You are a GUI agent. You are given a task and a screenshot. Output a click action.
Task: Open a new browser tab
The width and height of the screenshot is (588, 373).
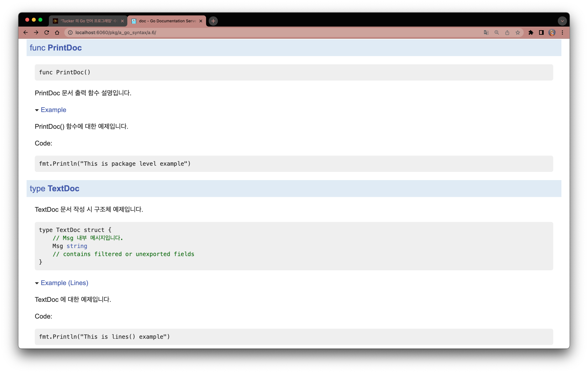click(x=213, y=21)
